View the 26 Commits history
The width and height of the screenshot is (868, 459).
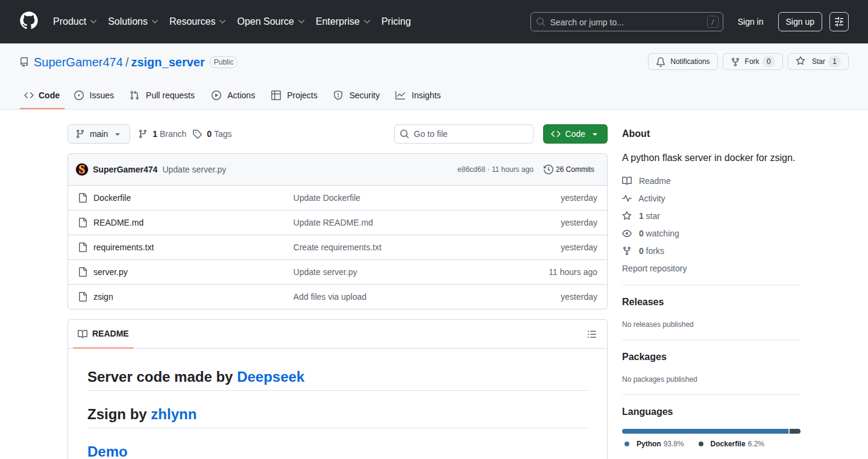(x=569, y=169)
